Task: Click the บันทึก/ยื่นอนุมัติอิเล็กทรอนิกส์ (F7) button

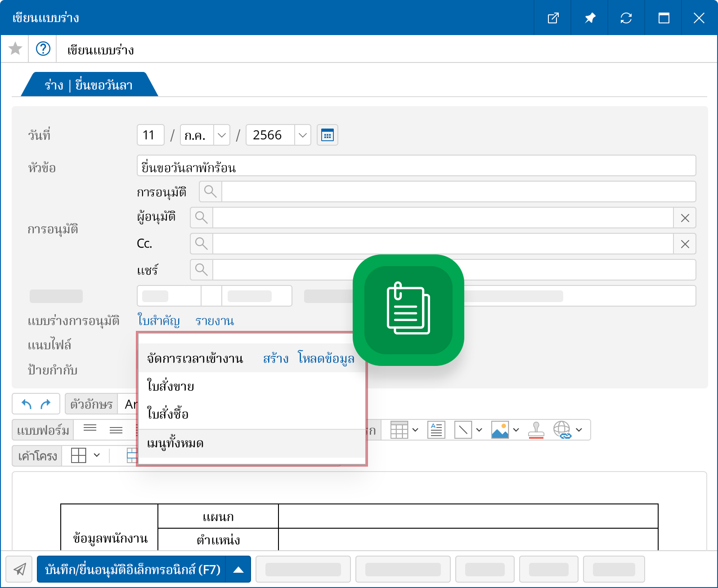Action: coord(132,570)
